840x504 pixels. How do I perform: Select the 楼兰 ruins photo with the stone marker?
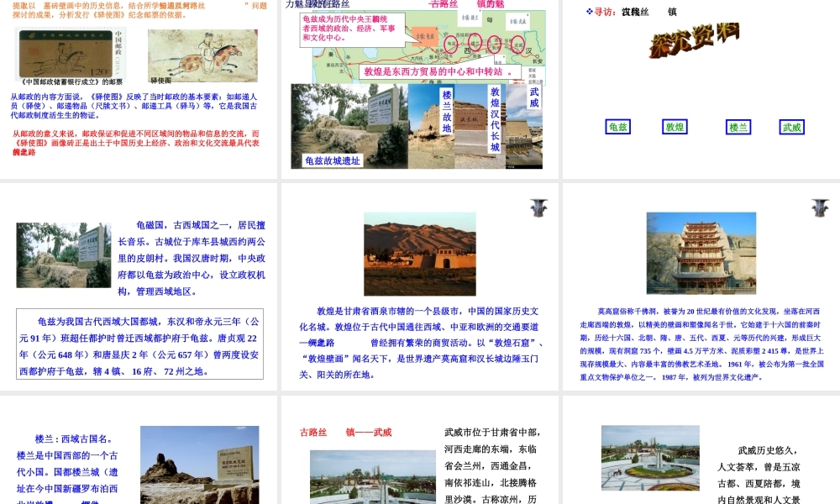click(x=200, y=465)
